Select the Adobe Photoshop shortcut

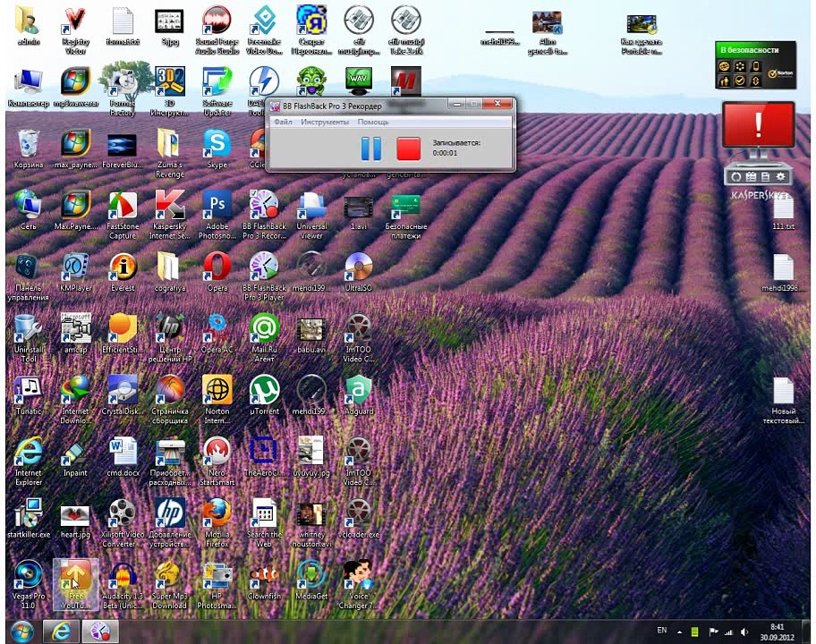tap(217, 215)
